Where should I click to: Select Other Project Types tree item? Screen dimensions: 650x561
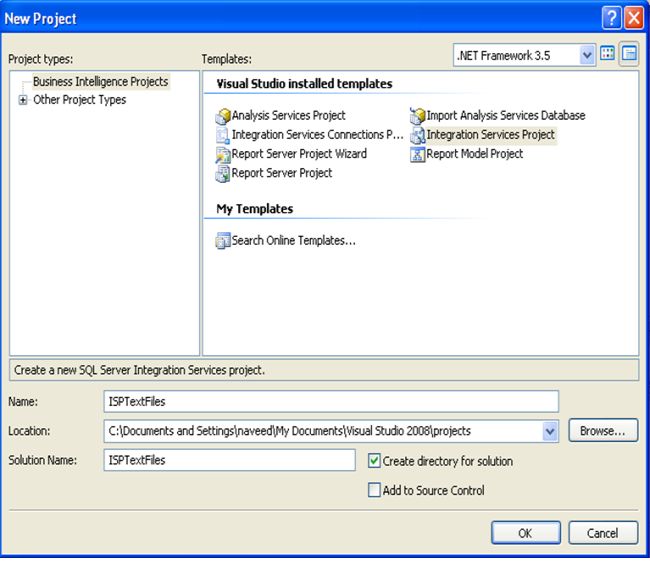click(x=80, y=100)
